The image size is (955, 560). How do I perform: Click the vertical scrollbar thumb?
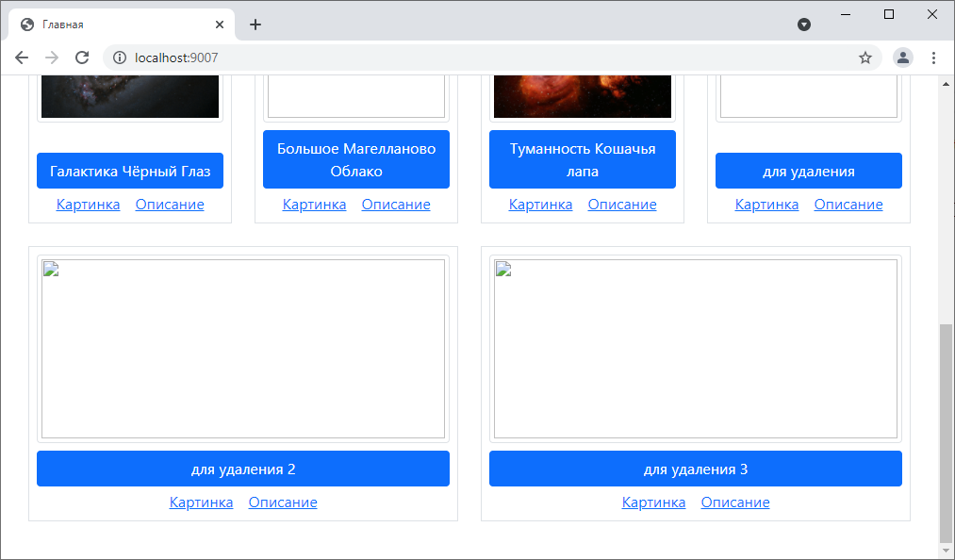coord(947,432)
